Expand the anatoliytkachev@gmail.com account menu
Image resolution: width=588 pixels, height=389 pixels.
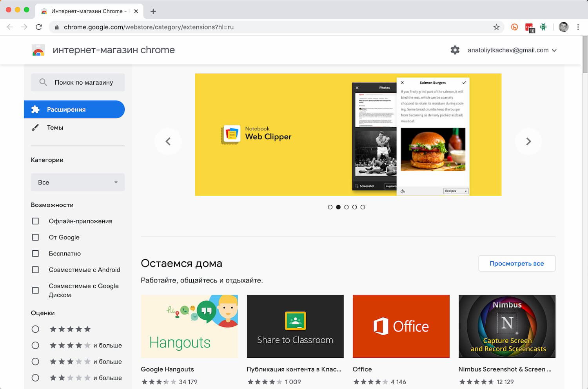512,50
